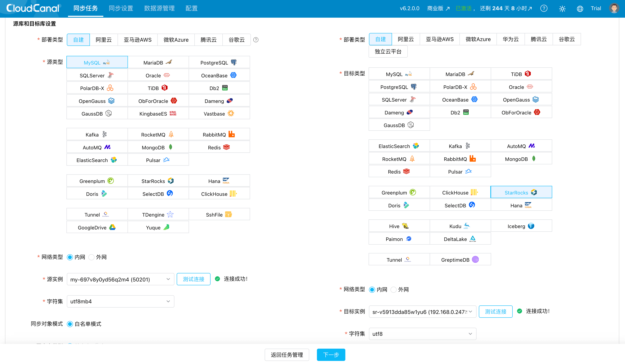Switch to the 同步设置 tab
The height and width of the screenshot is (364, 625).
coord(121,8)
